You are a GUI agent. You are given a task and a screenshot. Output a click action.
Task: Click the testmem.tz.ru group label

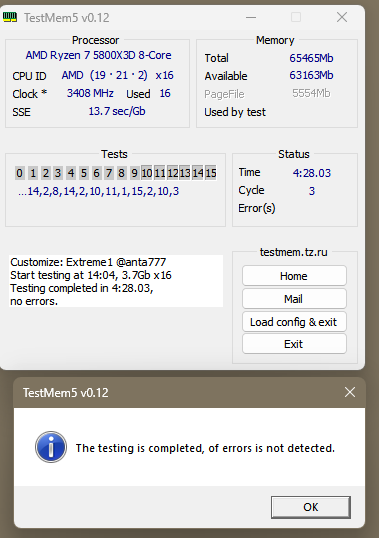294,252
